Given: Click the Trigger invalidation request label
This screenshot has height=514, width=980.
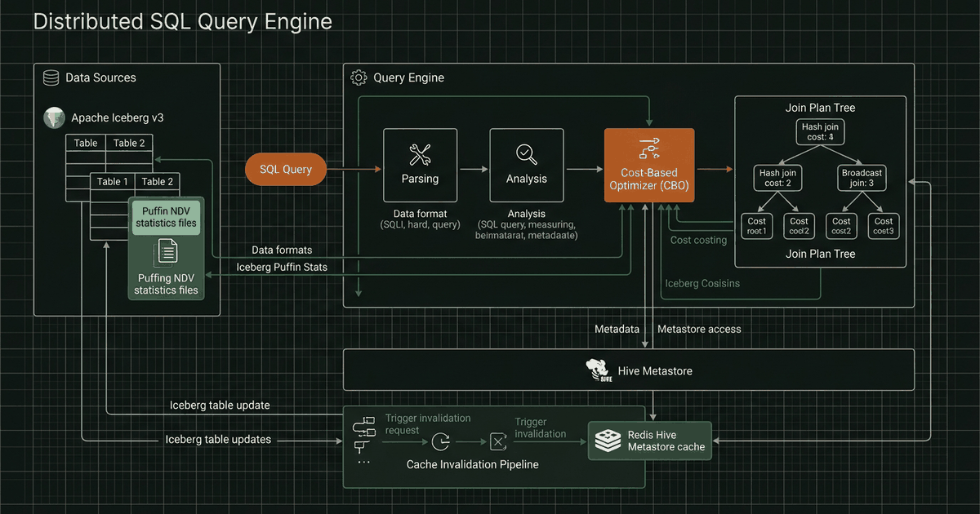Looking at the screenshot, I should [x=428, y=424].
